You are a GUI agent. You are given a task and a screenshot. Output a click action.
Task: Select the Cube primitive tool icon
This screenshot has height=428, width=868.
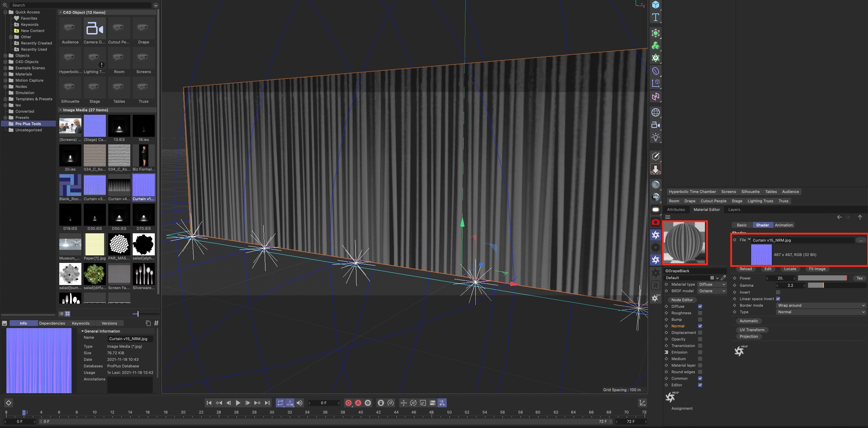point(655,5)
